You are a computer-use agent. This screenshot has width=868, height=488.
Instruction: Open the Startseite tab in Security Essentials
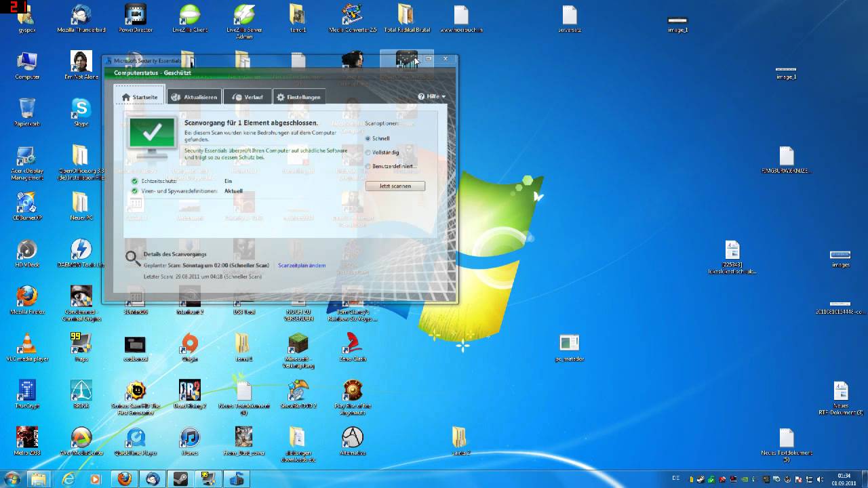[140, 97]
